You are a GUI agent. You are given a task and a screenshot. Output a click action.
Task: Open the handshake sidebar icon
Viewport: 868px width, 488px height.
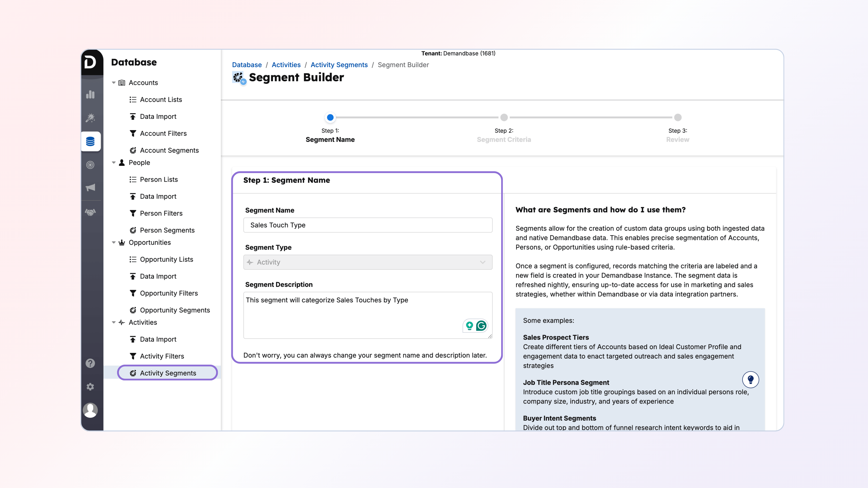point(90,212)
